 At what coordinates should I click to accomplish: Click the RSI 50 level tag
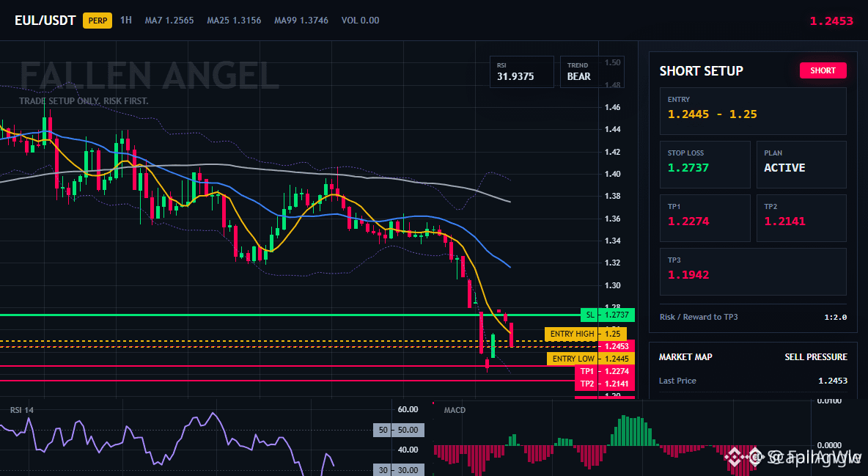[399, 430]
